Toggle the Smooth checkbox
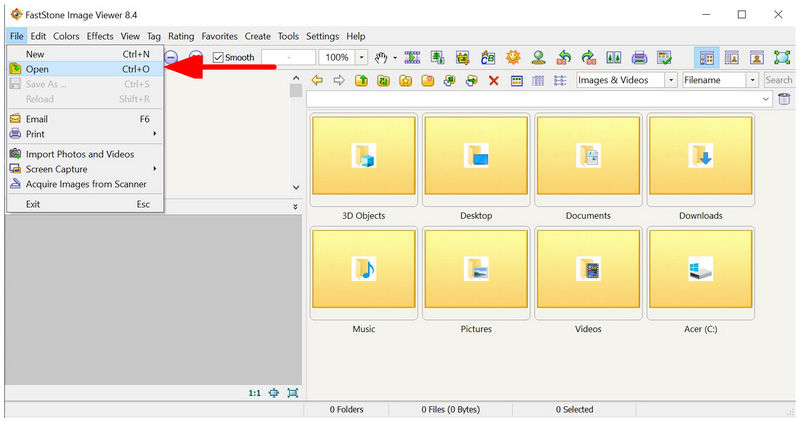Image resolution: width=800 pixels, height=422 pixels. pyautogui.click(x=218, y=58)
